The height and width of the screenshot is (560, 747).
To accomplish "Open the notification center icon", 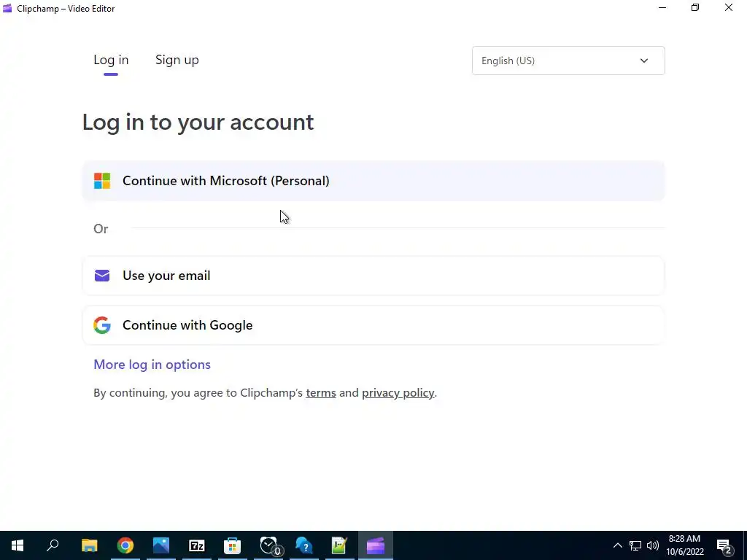I will 724,545.
